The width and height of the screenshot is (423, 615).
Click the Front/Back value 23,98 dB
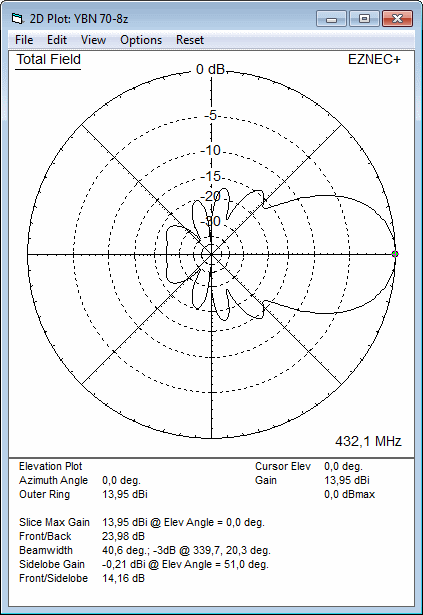click(124, 536)
